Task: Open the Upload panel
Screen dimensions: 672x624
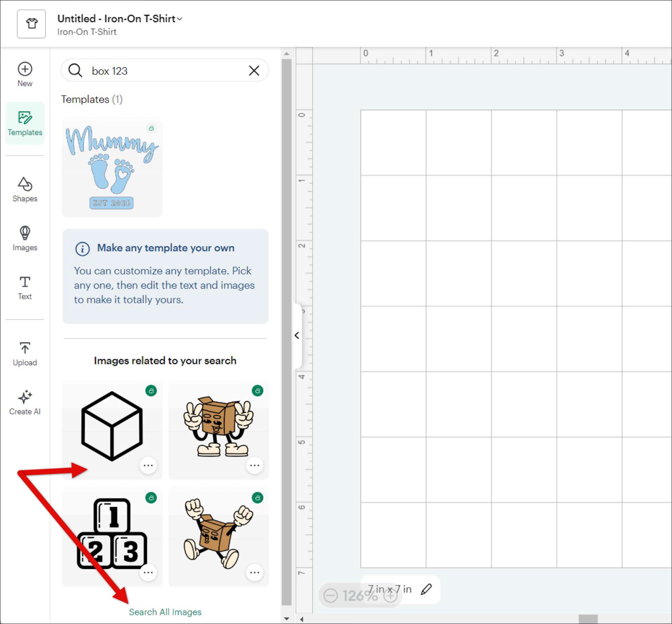Action: [x=25, y=353]
